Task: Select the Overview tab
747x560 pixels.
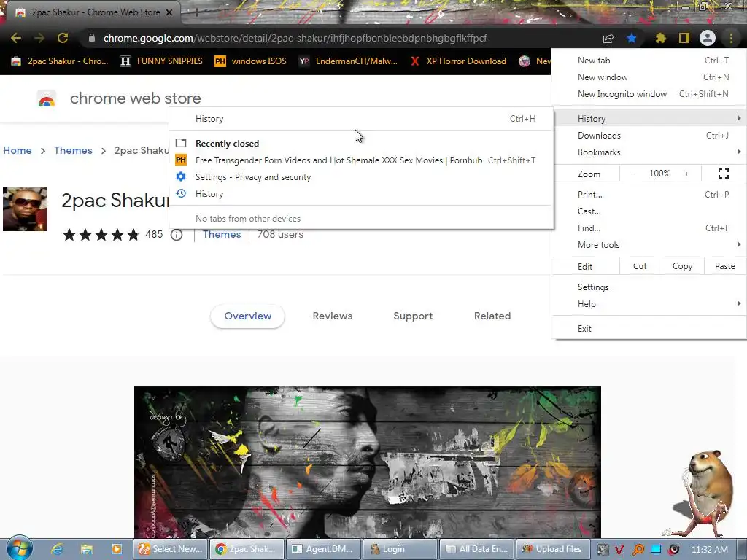Action: (248, 316)
